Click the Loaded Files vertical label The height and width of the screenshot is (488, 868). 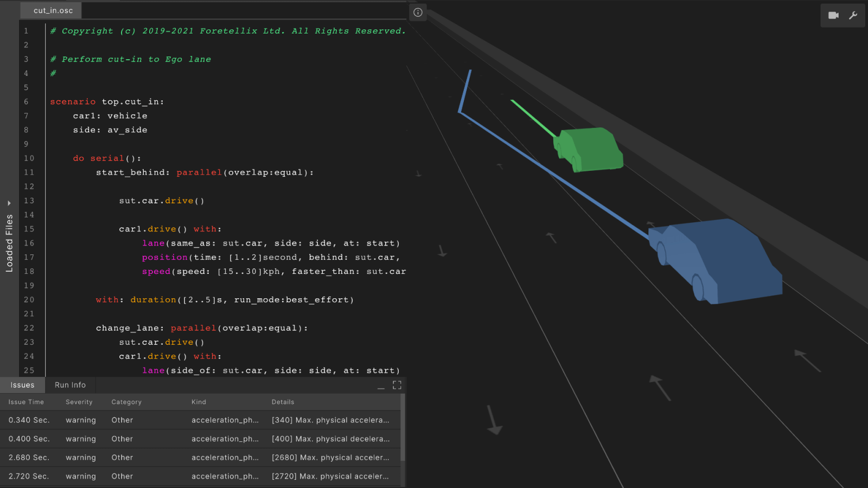pyautogui.click(x=9, y=243)
